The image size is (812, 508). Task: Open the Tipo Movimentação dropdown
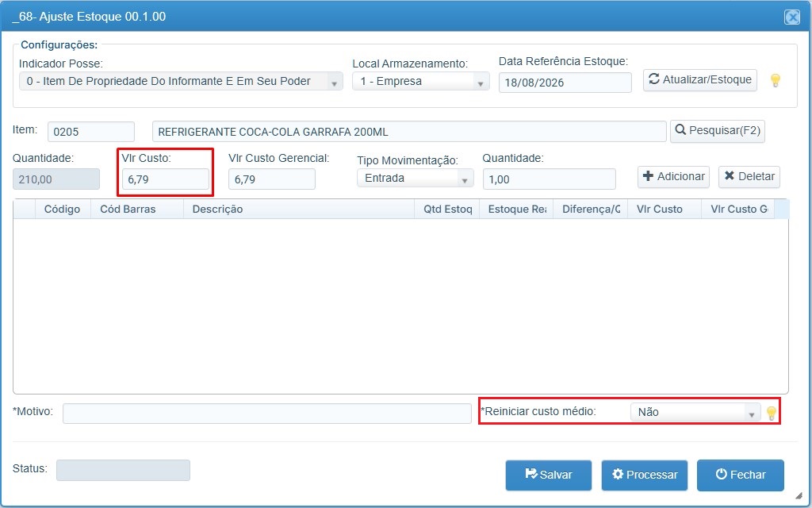coord(415,179)
